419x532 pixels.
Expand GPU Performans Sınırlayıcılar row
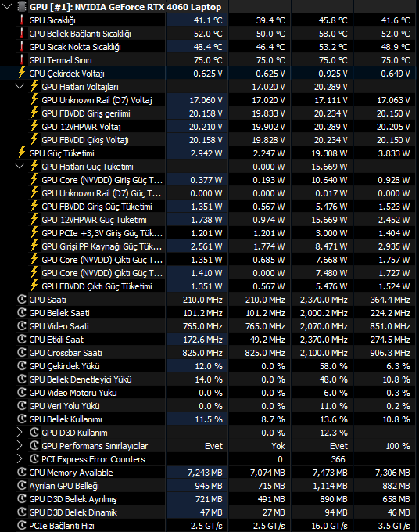(x=20, y=445)
